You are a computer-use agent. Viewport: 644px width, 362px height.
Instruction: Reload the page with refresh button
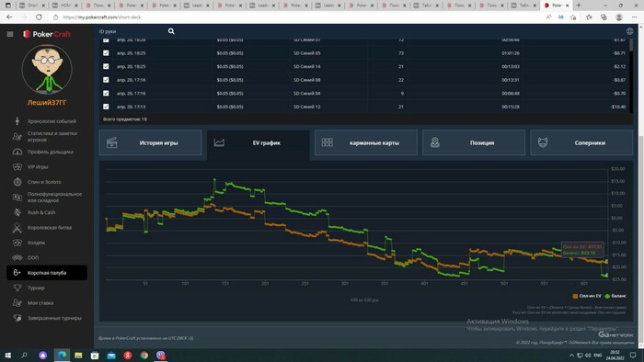[x=39, y=17]
